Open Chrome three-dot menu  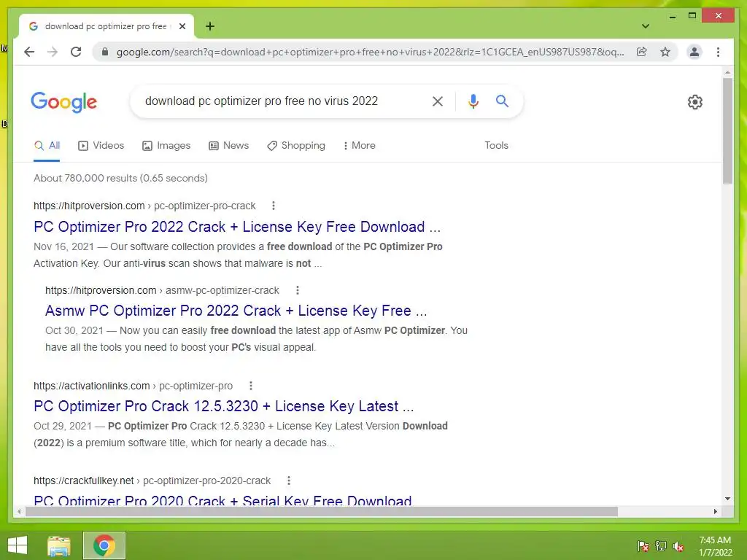718,52
